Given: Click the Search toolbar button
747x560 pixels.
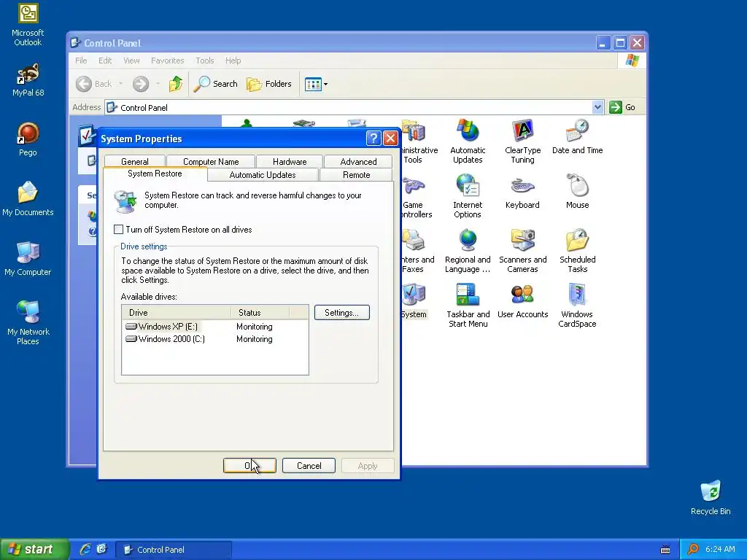Looking at the screenshot, I should 215,84.
